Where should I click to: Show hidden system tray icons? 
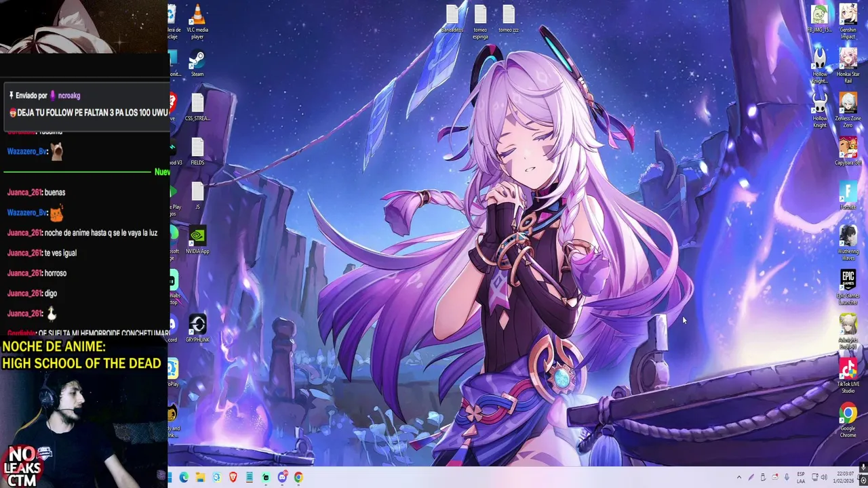click(739, 478)
